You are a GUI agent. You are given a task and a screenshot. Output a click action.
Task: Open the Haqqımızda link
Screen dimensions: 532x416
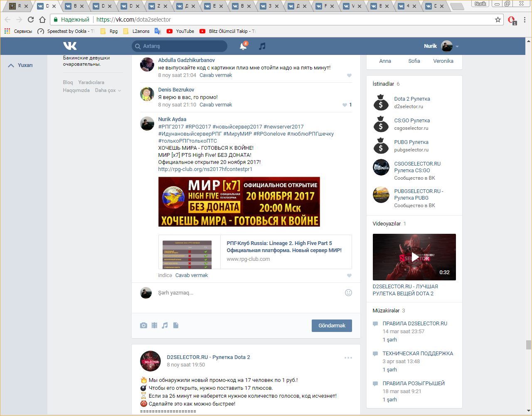[76, 90]
